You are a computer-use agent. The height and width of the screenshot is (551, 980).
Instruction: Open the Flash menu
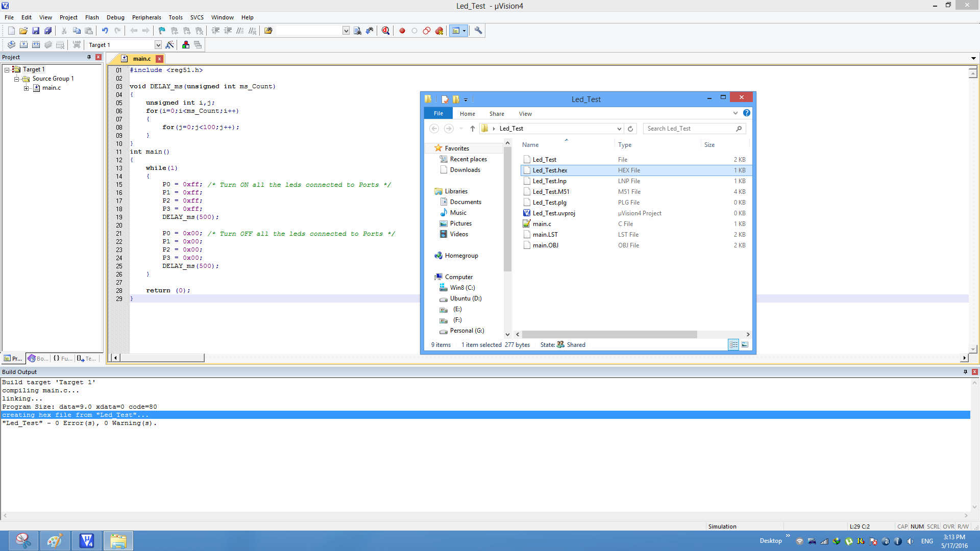coord(92,17)
